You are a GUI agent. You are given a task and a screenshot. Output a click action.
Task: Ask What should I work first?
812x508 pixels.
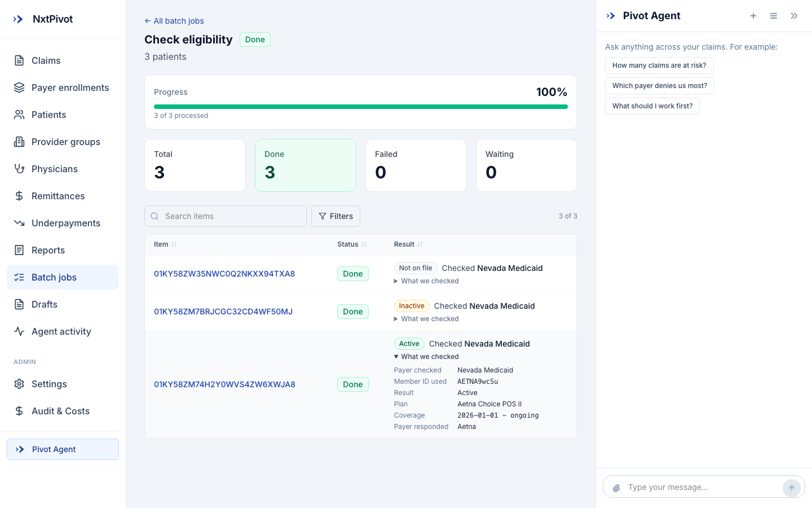pos(652,106)
